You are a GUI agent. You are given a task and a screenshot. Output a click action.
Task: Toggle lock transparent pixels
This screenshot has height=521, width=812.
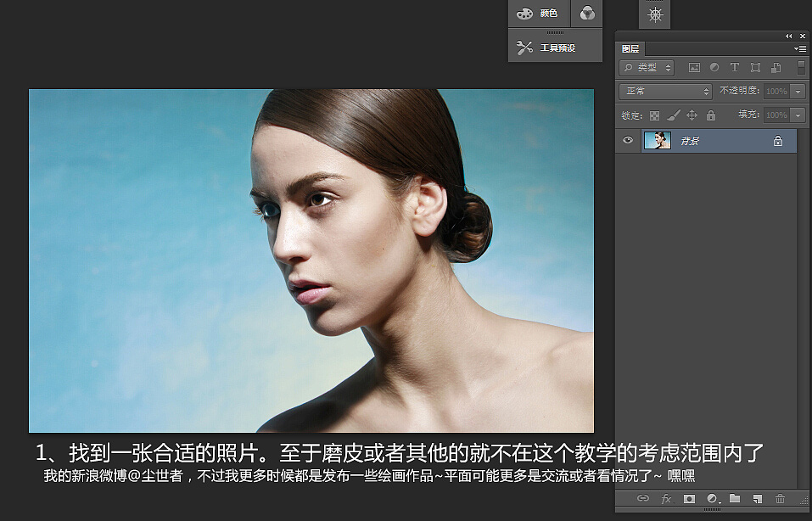pos(654,115)
